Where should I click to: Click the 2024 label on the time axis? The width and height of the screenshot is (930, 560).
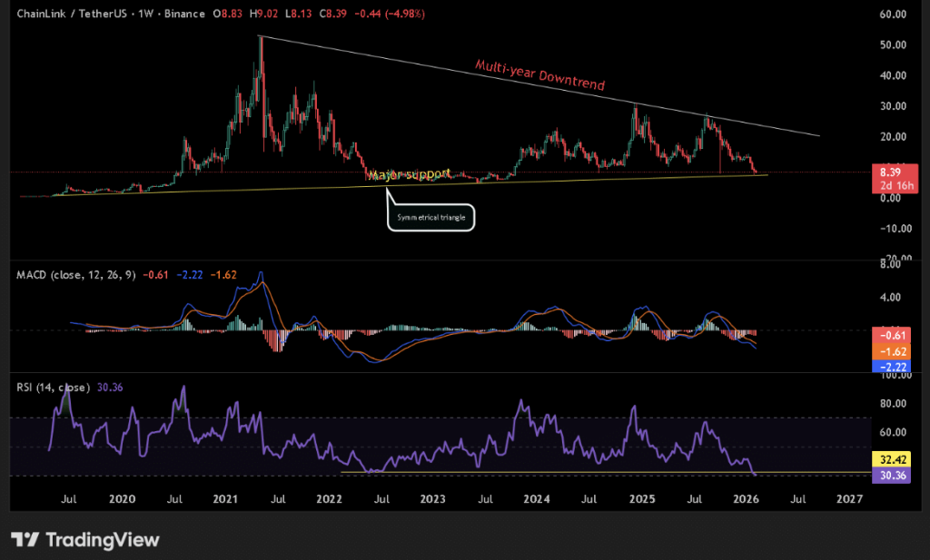537,499
